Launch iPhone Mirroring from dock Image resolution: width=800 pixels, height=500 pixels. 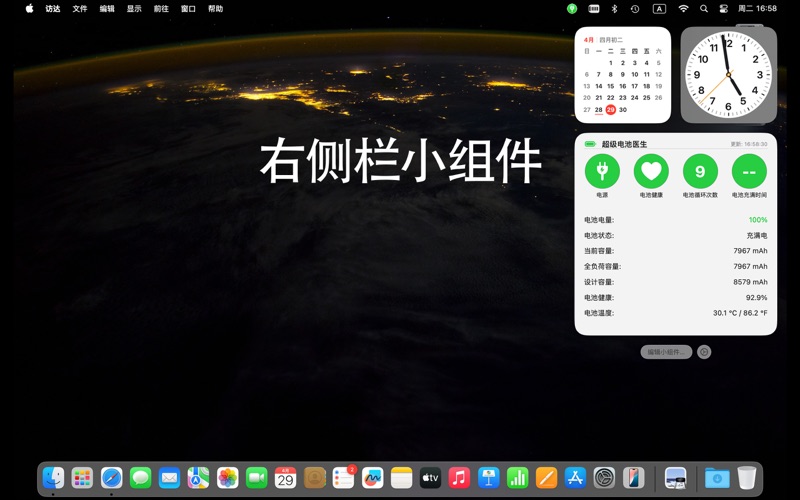[634, 478]
